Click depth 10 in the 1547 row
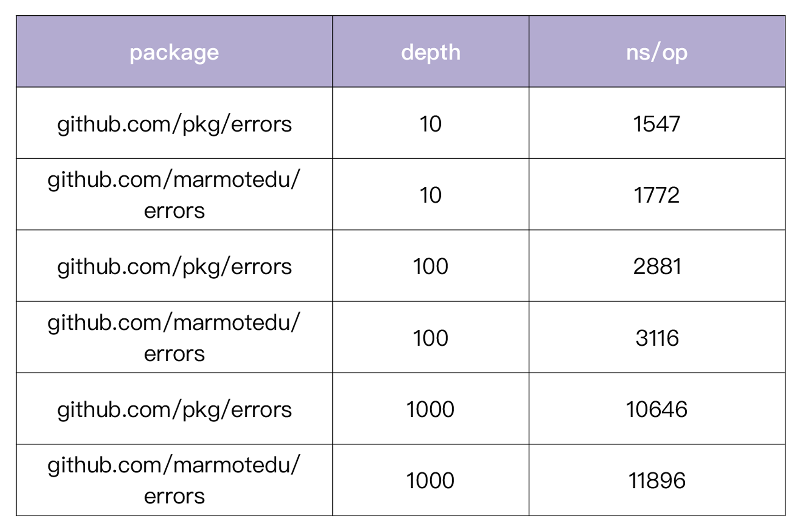This screenshot has height=532, width=807. (x=431, y=124)
